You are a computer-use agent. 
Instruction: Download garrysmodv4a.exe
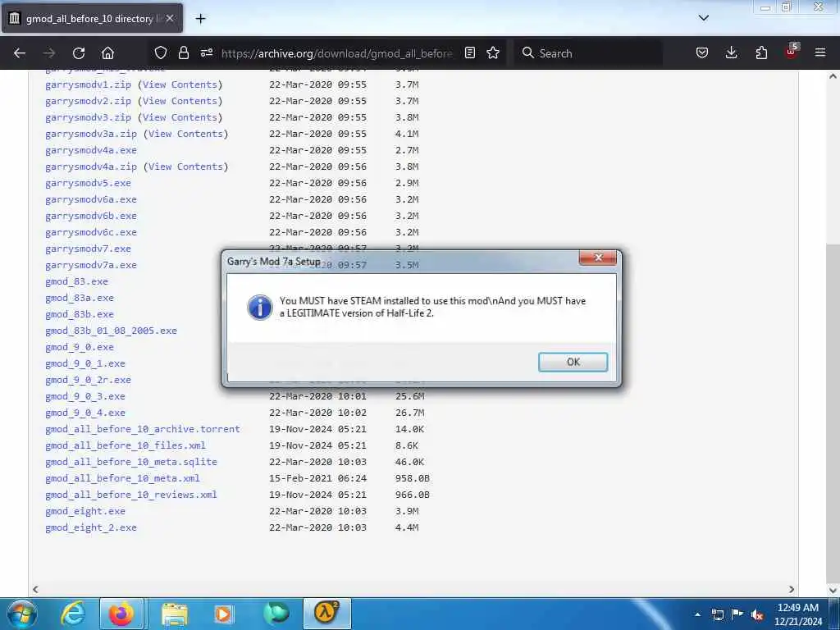point(91,151)
